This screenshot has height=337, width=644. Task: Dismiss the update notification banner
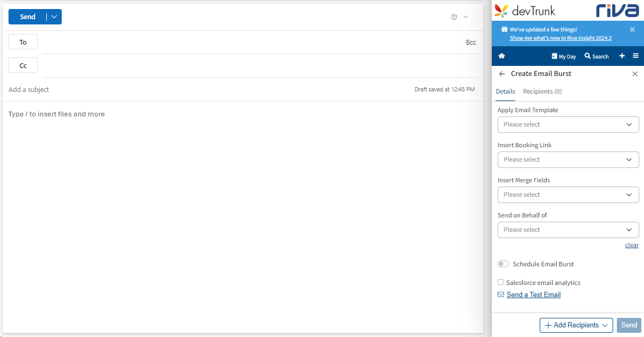(632, 30)
